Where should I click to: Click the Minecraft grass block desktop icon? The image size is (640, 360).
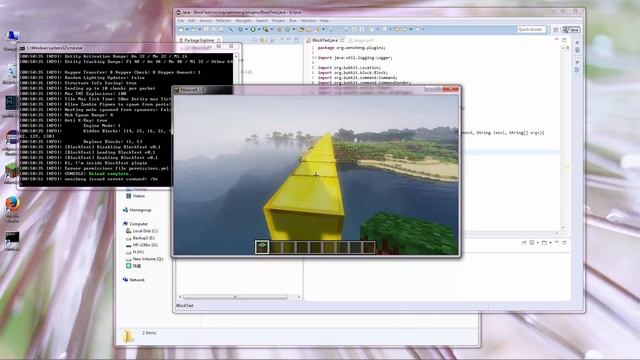11,170
